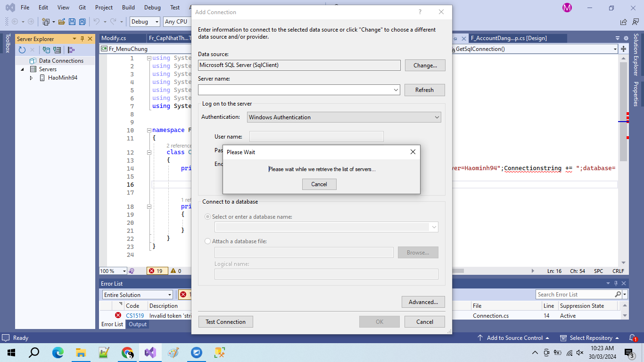Open the Edit menu

[x=43, y=8]
